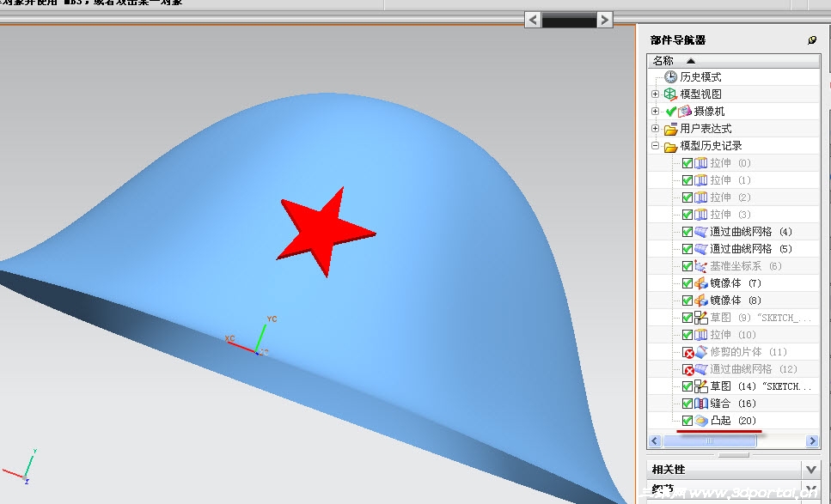Click the left arrow of top scroller

coord(533,20)
